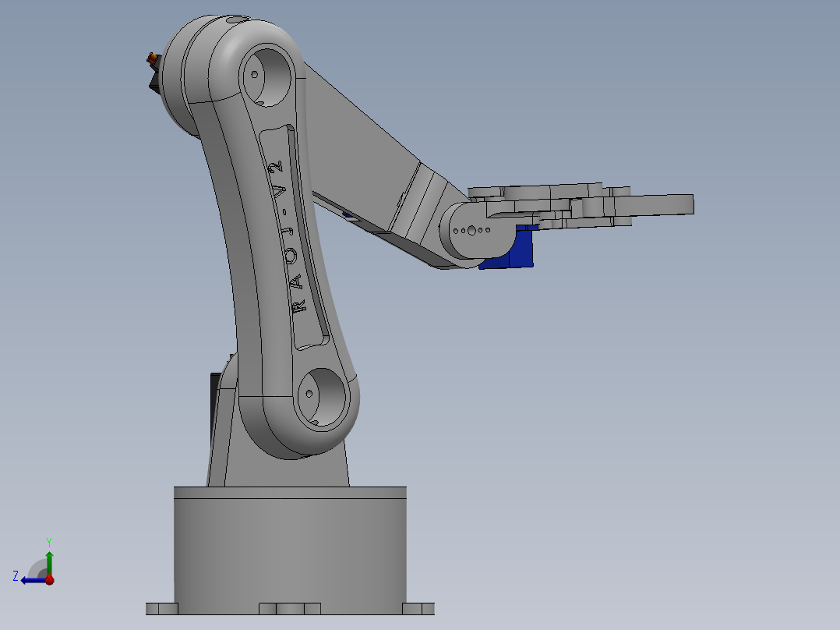Select the red origin point of the coordinate triad
The image size is (840, 630).
click(49, 581)
